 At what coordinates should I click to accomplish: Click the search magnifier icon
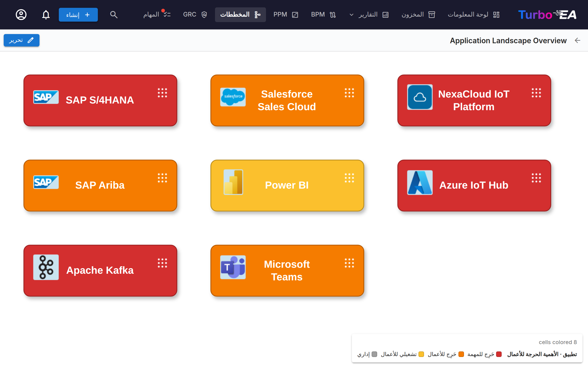coord(114,14)
